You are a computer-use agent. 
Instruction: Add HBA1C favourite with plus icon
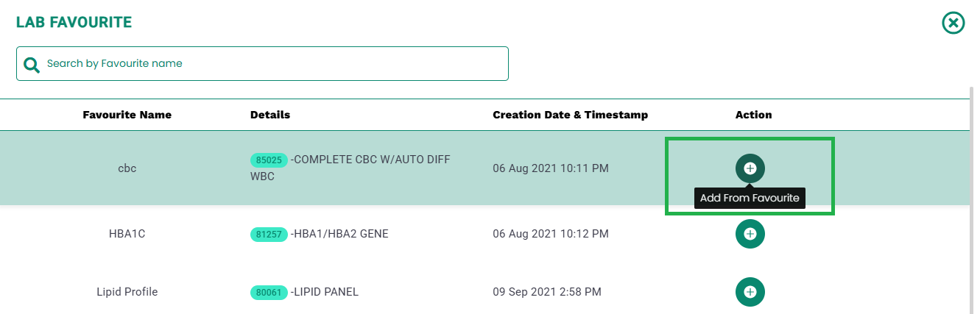pyautogui.click(x=750, y=234)
